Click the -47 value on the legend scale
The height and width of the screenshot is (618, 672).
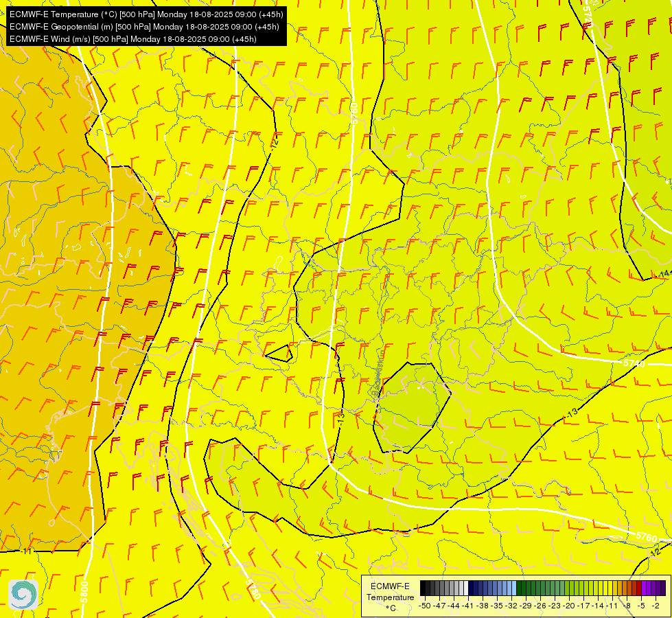tap(439, 606)
